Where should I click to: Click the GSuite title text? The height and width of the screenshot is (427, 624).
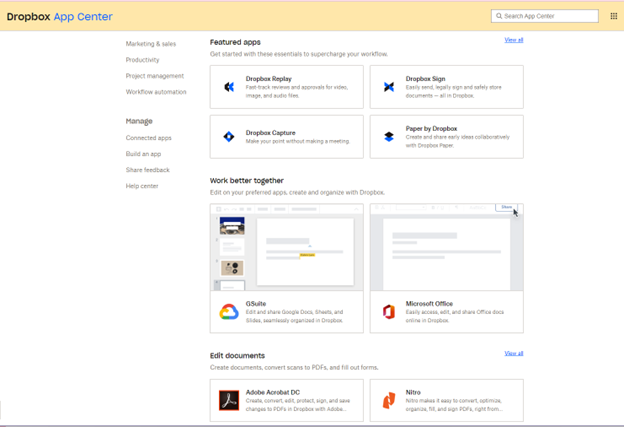256,303
